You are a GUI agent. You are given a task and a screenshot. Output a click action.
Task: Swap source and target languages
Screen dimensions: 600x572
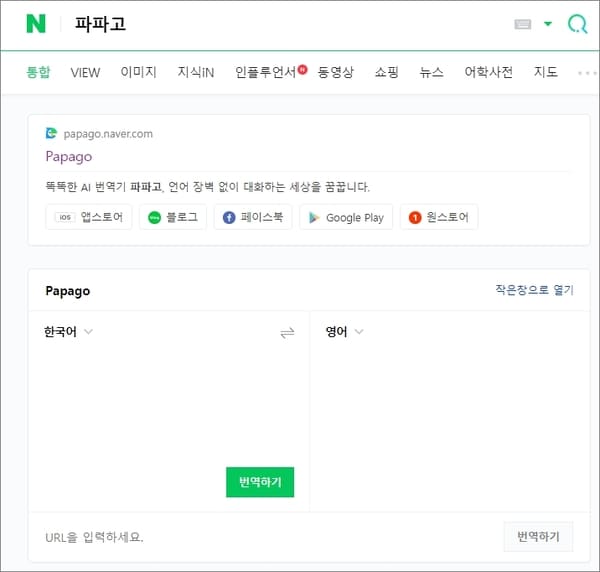(x=287, y=332)
